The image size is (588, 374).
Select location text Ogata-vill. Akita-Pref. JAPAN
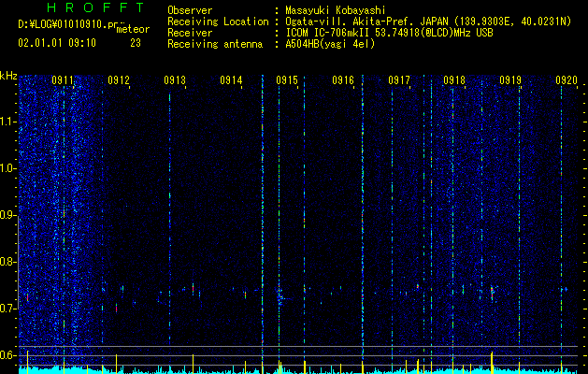pyautogui.click(x=365, y=22)
